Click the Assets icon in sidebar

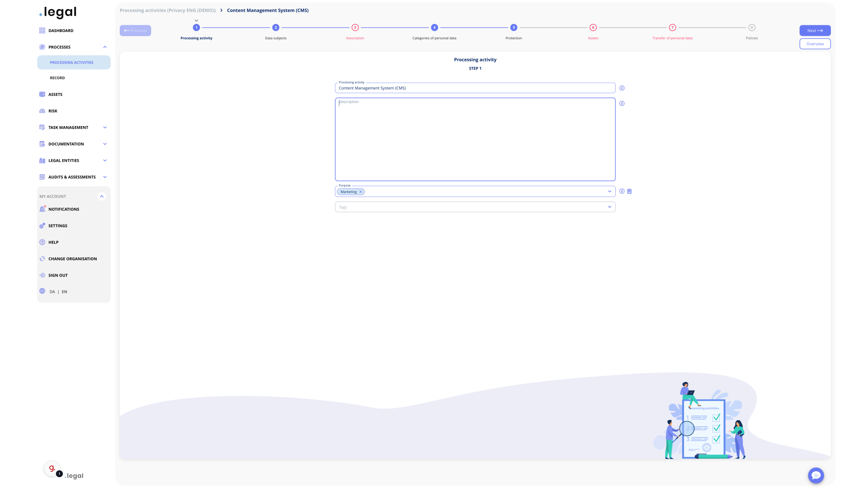(42, 94)
